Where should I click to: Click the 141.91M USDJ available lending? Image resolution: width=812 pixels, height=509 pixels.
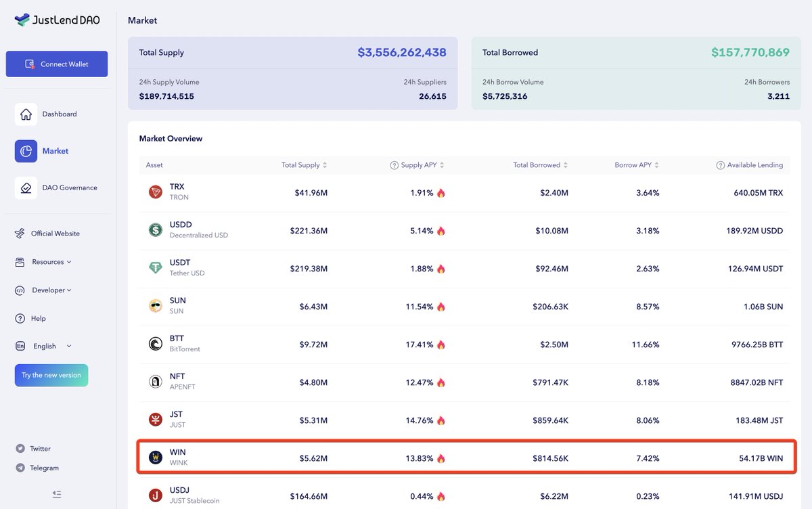point(754,496)
